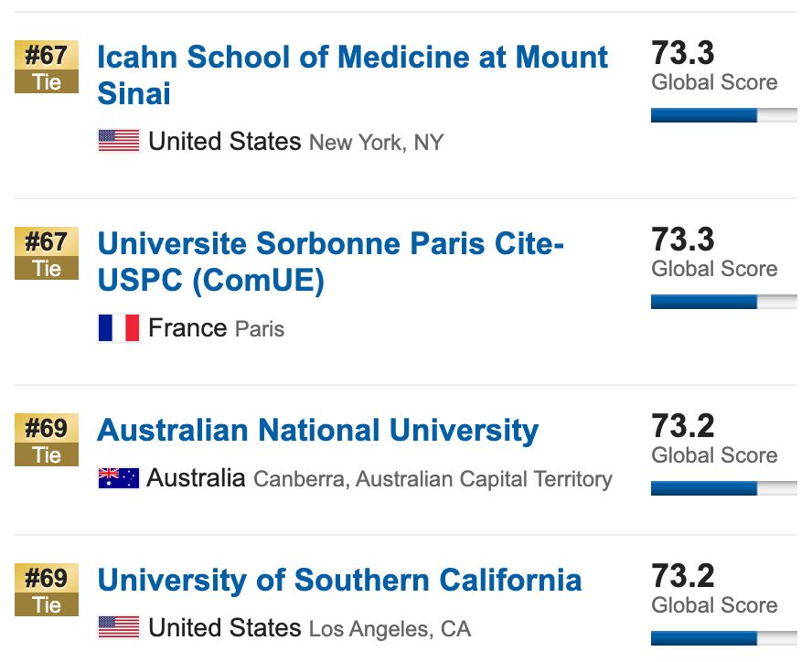Click the score bar for Icahn School
This screenshot has height=662, width=812.
click(x=723, y=115)
